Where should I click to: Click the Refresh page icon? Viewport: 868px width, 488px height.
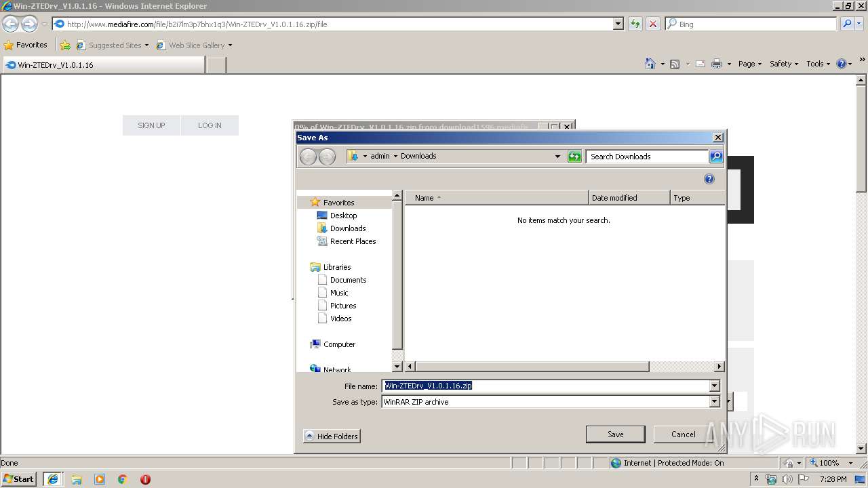[x=635, y=24]
